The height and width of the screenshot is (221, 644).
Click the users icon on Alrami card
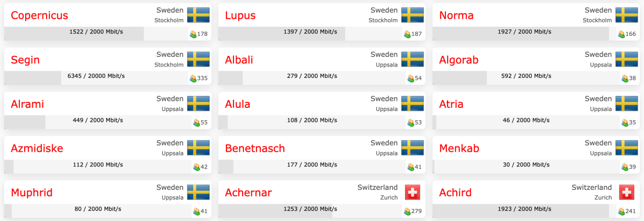196,122
